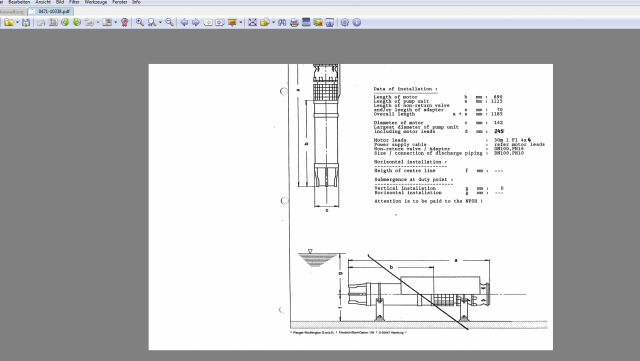Viewport: 640px width, 361px height.
Task: Open the Werkzeuge menu
Action: 96,2
